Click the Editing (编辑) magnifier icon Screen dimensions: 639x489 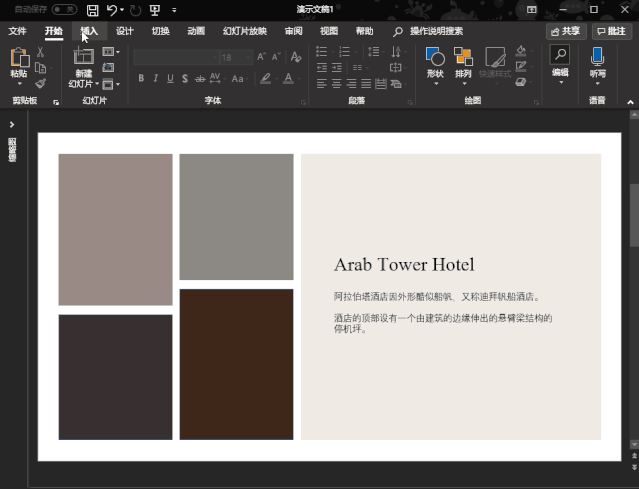(x=560, y=55)
